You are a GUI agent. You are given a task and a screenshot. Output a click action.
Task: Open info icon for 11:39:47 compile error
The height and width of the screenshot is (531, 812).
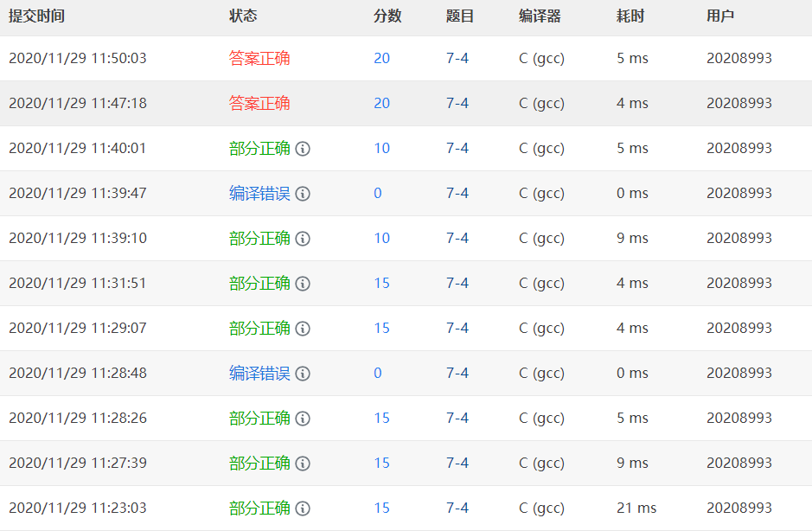[303, 194]
